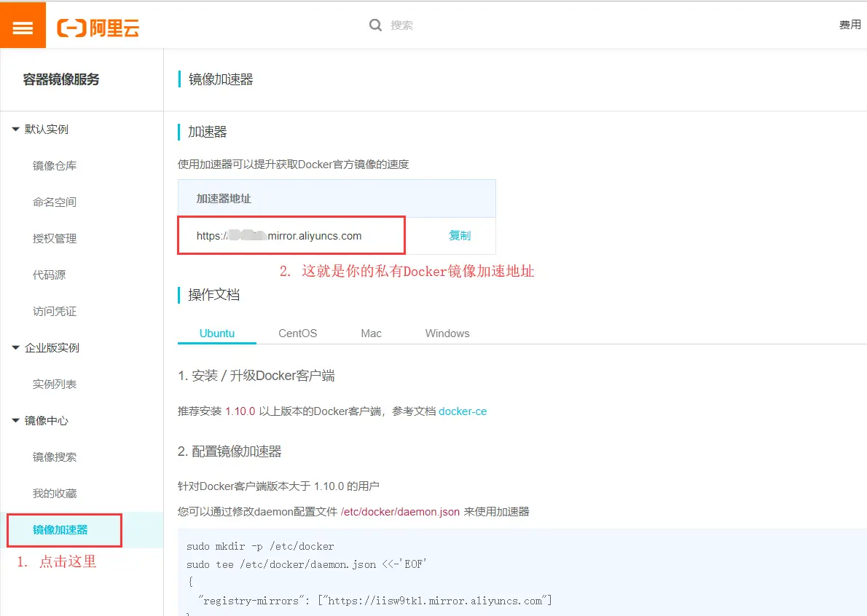This screenshot has width=867, height=616.
Task: Open the docker-ce documentation link
Action: [463, 411]
